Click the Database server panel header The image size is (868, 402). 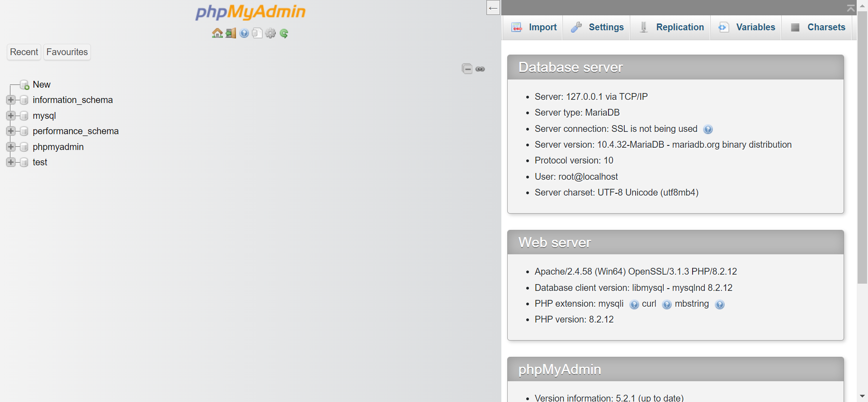tap(675, 67)
